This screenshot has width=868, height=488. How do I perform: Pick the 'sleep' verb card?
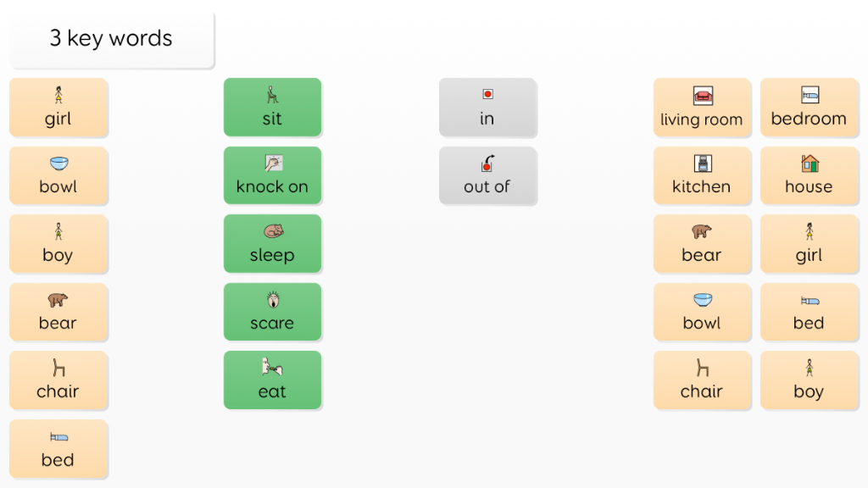tap(272, 243)
